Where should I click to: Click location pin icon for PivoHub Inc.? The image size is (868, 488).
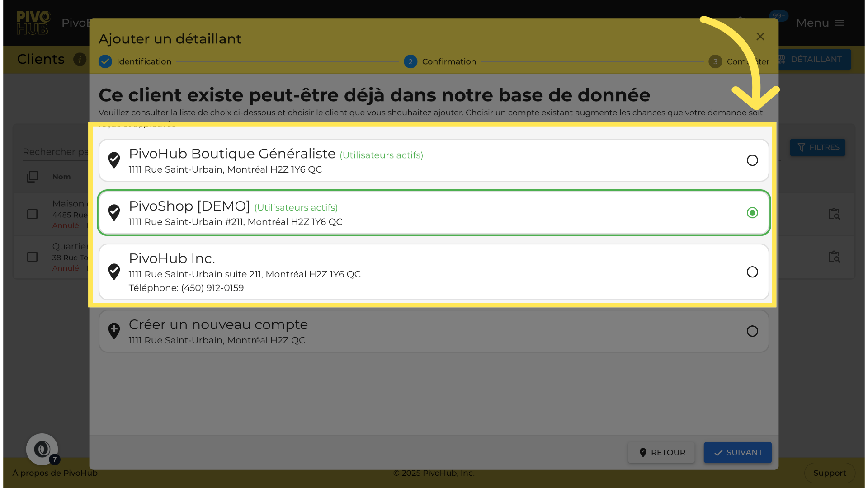pyautogui.click(x=114, y=272)
